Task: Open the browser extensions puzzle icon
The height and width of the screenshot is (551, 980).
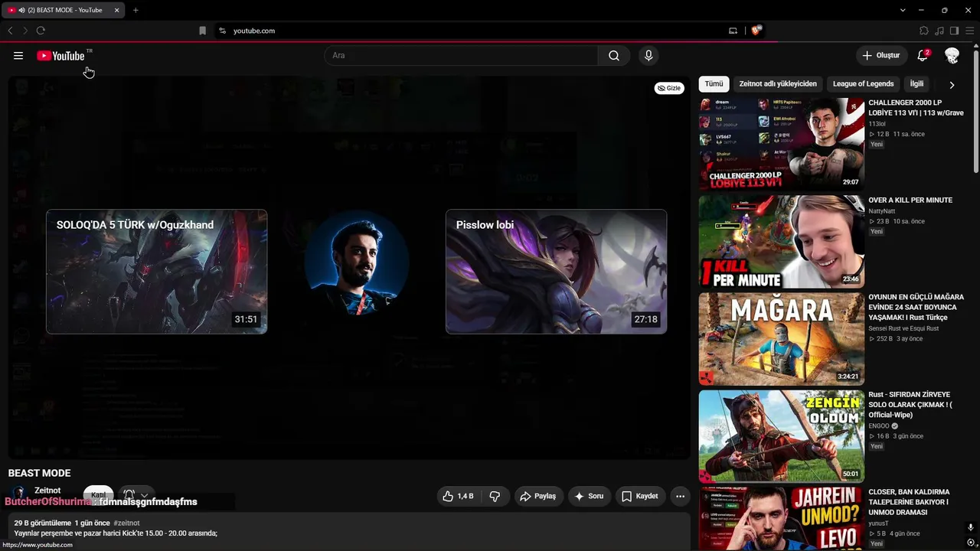Action: [924, 31]
